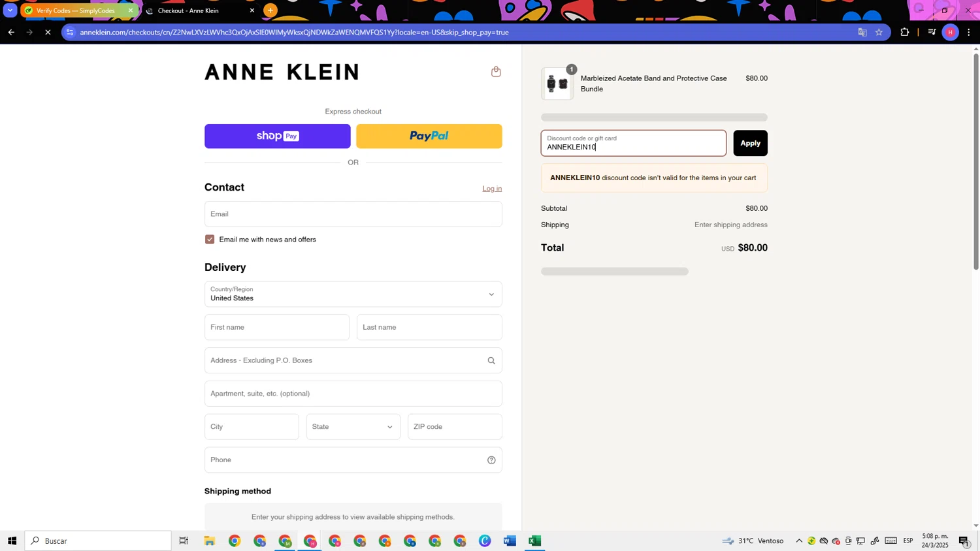Click the Log in link
This screenshot has height=551, width=980.
(x=492, y=189)
